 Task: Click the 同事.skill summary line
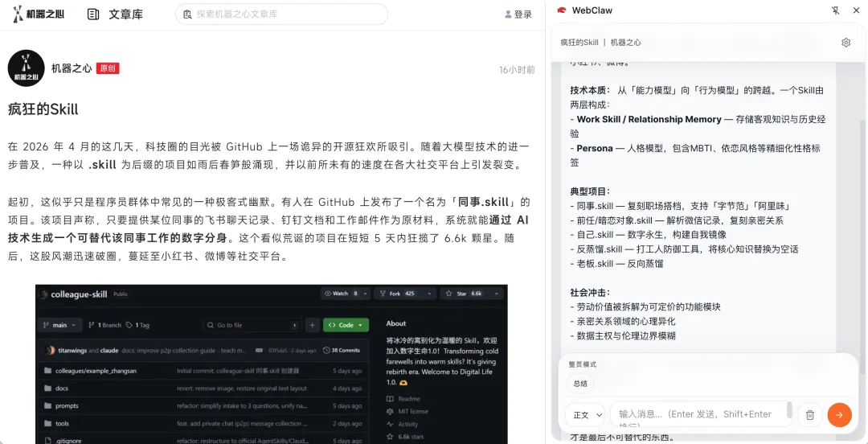681,206
